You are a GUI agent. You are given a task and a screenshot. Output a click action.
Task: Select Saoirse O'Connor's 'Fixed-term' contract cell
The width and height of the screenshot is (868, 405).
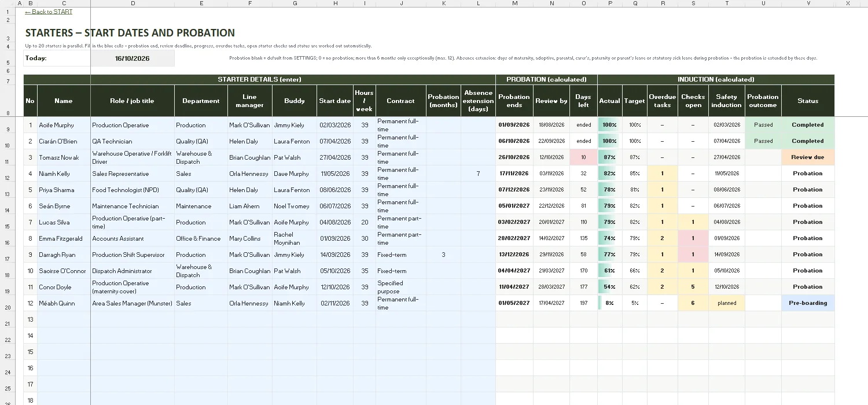401,271
